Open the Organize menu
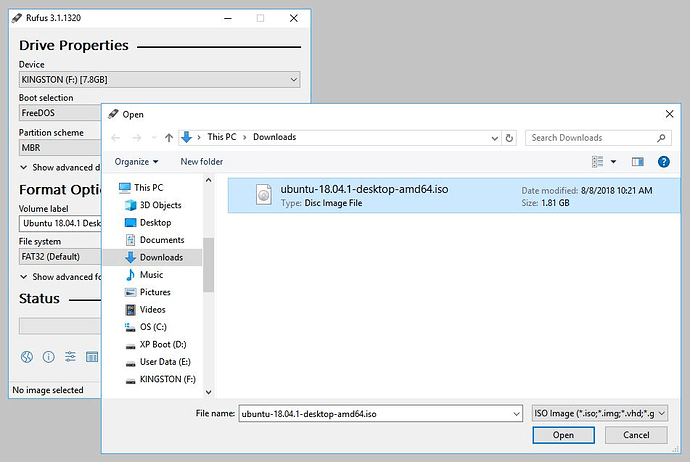690x462 pixels. (x=136, y=162)
